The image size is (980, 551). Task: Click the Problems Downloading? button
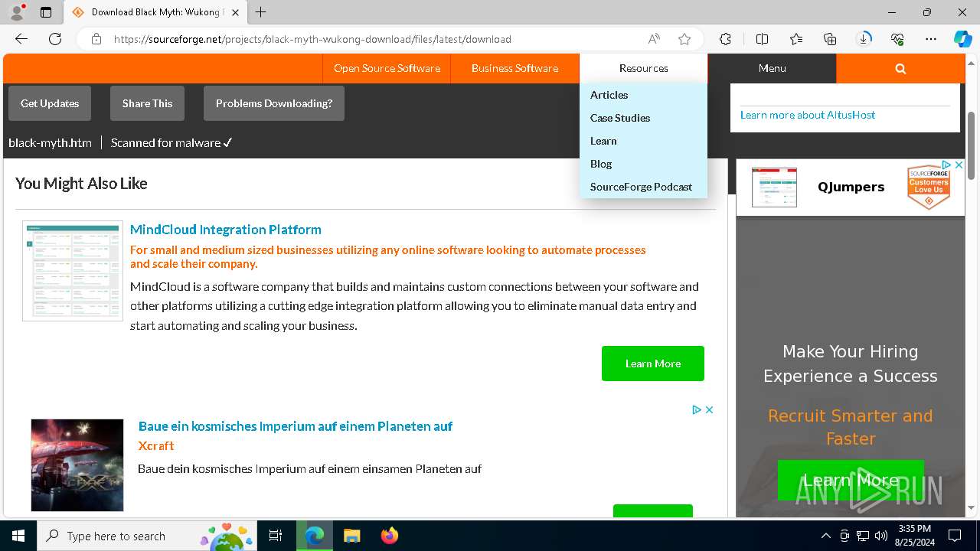(274, 103)
